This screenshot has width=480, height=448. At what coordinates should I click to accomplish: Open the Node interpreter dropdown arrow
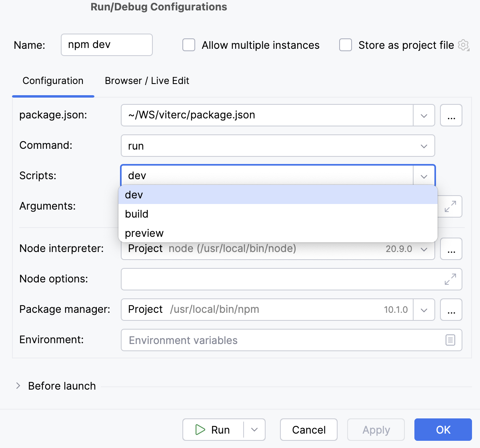tap(424, 249)
